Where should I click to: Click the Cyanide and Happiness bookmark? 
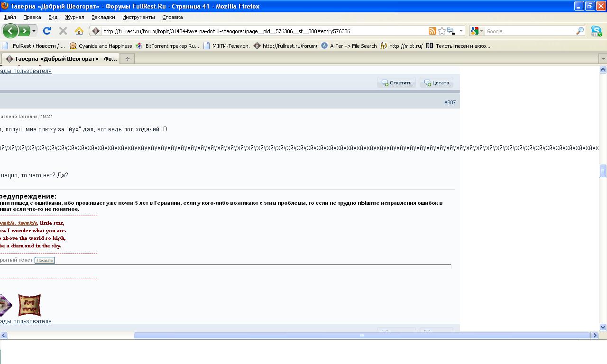(101, 46)
